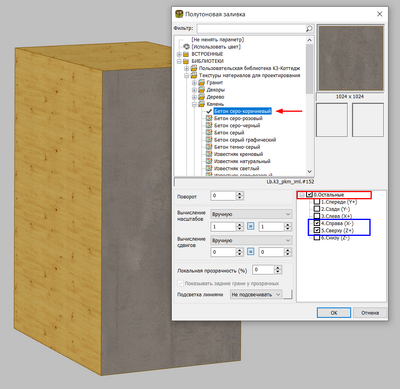400x389 pixels.
Task: Click the eye icon of [Использовать цвет]
Action: [186, 47]
